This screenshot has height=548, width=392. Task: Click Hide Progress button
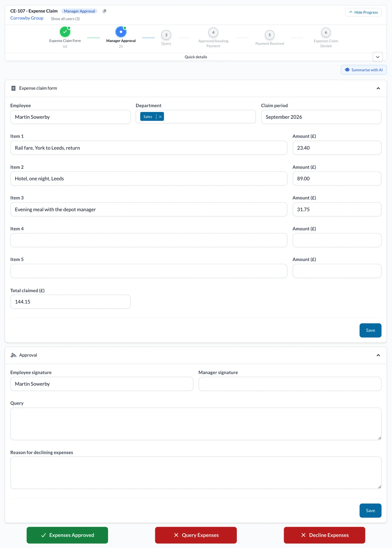tap(363, 12)
